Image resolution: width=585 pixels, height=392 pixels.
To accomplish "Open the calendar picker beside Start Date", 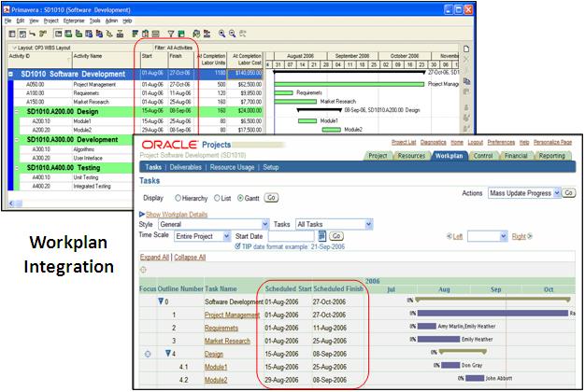I will point(322,236).
